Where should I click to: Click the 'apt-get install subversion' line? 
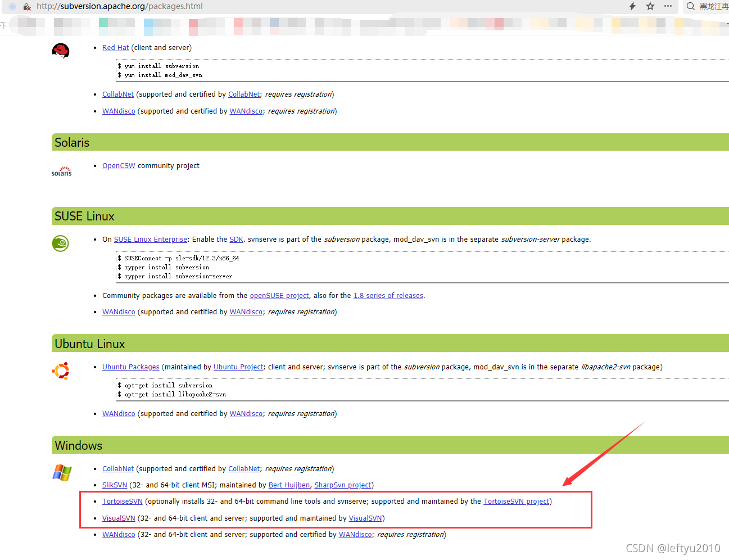click(165, 386)
